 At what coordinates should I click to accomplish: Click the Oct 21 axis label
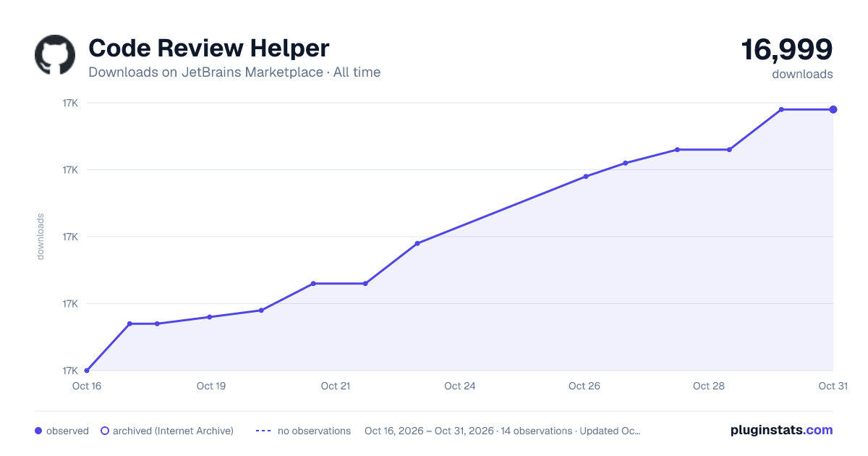point(336,386)
